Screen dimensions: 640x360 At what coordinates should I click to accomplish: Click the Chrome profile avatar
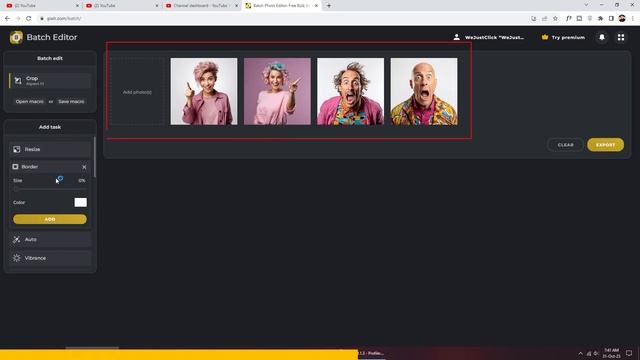tap(622, 18)
